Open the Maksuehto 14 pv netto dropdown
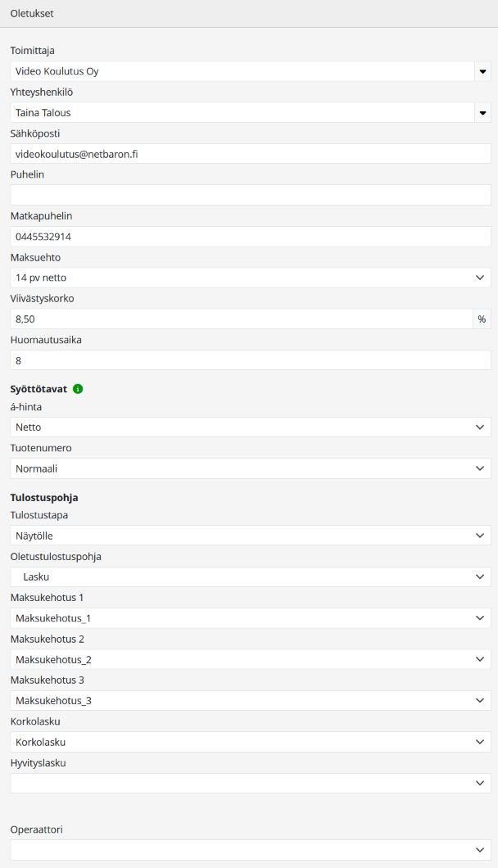Viewport: 498px width, 868px height. (250, 278)
